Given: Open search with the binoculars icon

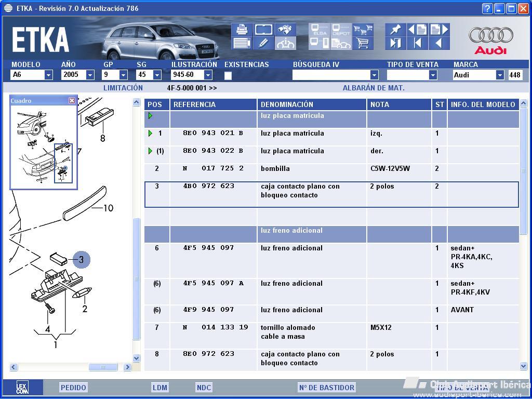Looking at the screenshot, I should point(285,30).
